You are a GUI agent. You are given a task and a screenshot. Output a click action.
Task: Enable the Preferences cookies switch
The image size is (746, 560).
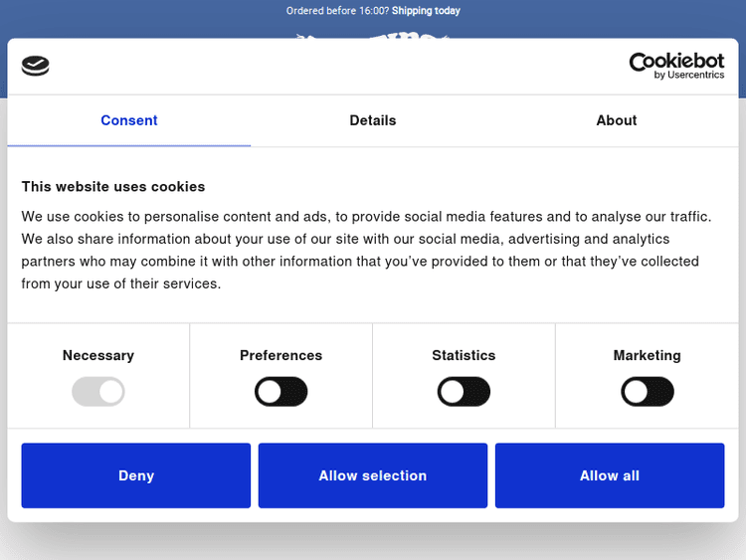(x=281, y=392)
